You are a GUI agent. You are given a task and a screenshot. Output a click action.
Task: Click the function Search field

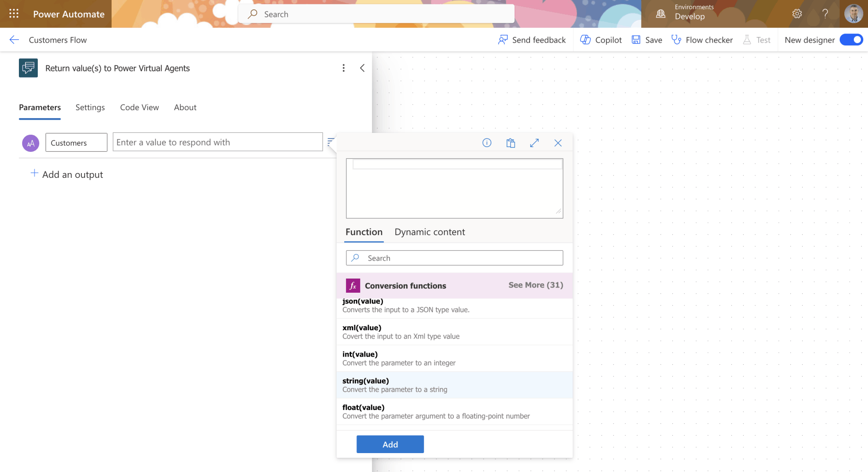[x=454, y=258]
